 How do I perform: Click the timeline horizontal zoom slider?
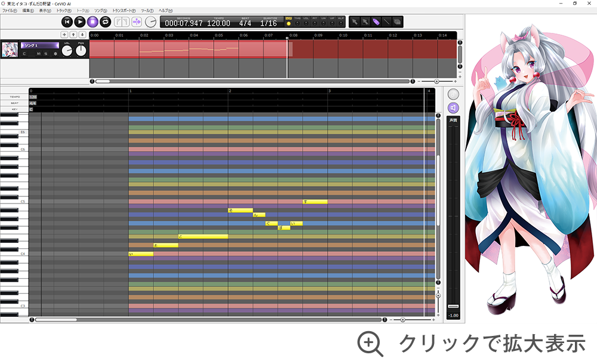tap(437, 82)
